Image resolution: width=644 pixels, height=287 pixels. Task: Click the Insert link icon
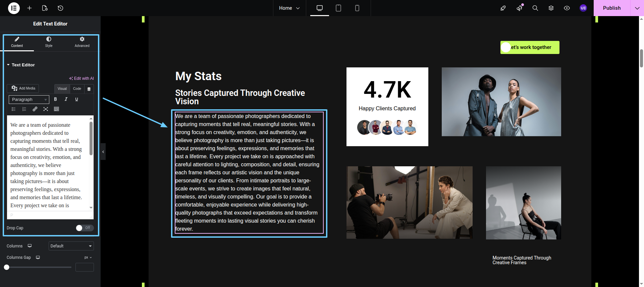coord(35,109)
